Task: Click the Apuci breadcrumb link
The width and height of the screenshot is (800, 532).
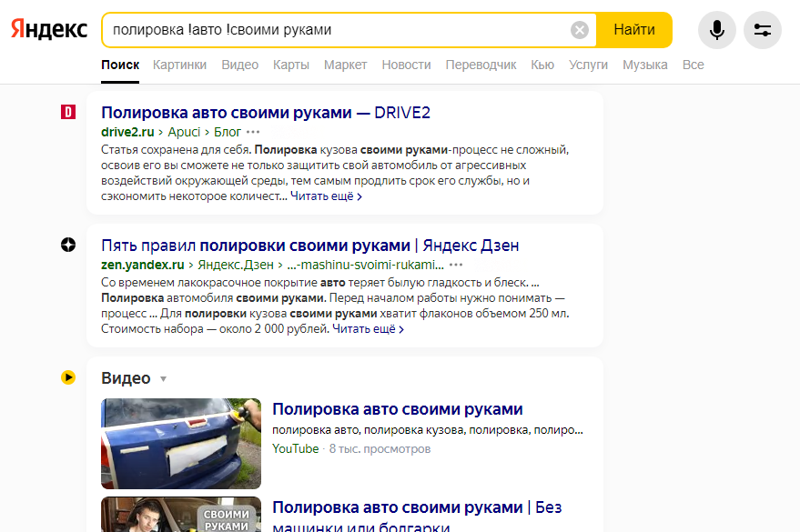Action: pyautogui.click(x=184, y=132)
